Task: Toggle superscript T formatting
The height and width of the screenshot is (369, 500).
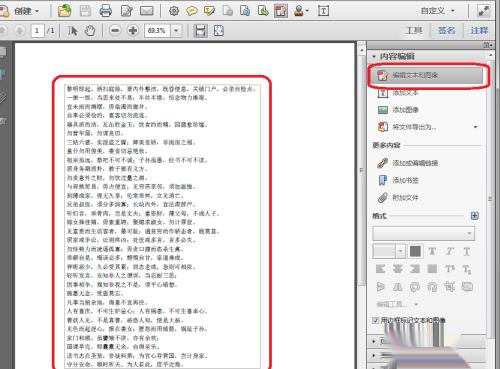Action: tap(450, 269)
